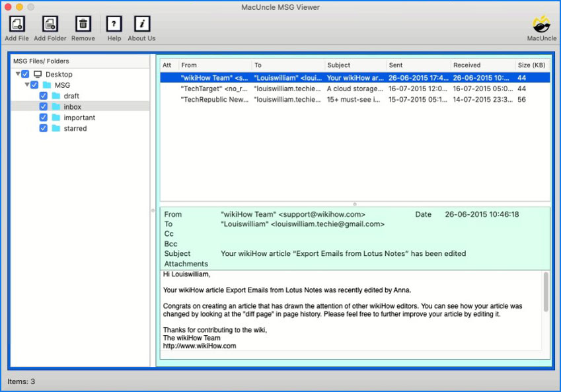The width and height of the screenshot is (561, 392).
Task: Click the Add File toolbar icon
Action: [17, 24]
